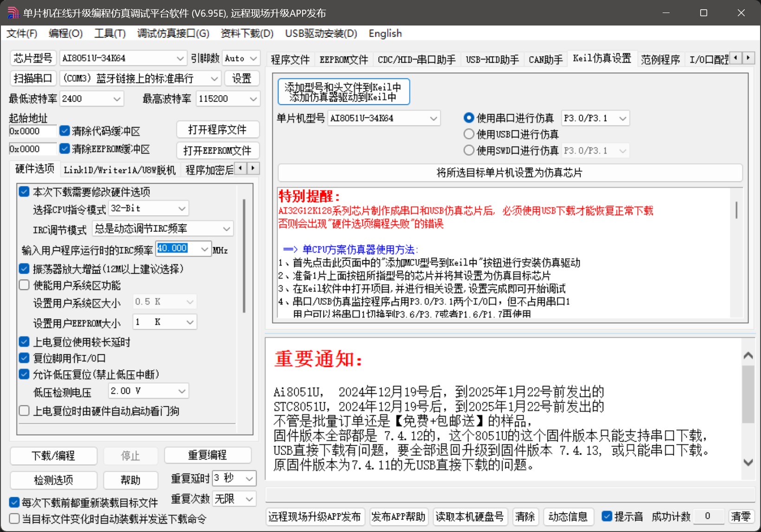Click right arrow to scroll the main tabs

click(748, 58)
